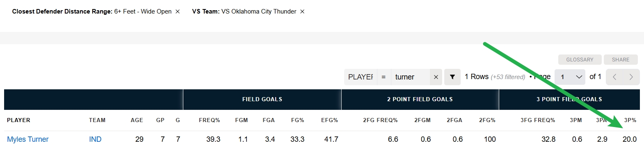Open the IND team link
This screenshot has width=644, height=152.
(95, 139)
